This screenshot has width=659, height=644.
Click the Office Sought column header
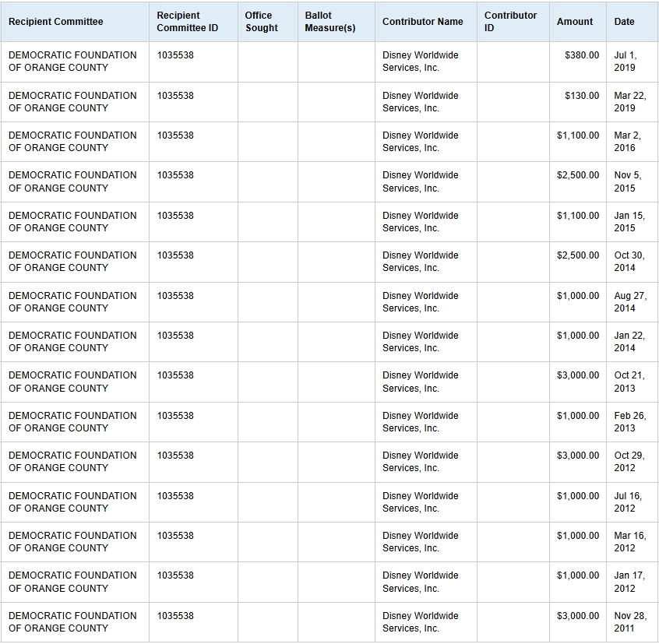(x=261, y=22)
